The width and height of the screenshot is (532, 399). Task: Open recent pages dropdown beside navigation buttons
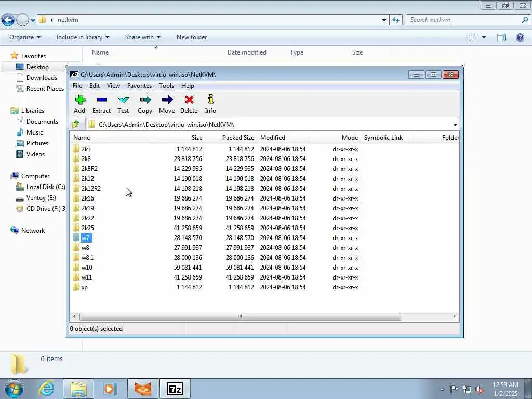coord(33,20)
